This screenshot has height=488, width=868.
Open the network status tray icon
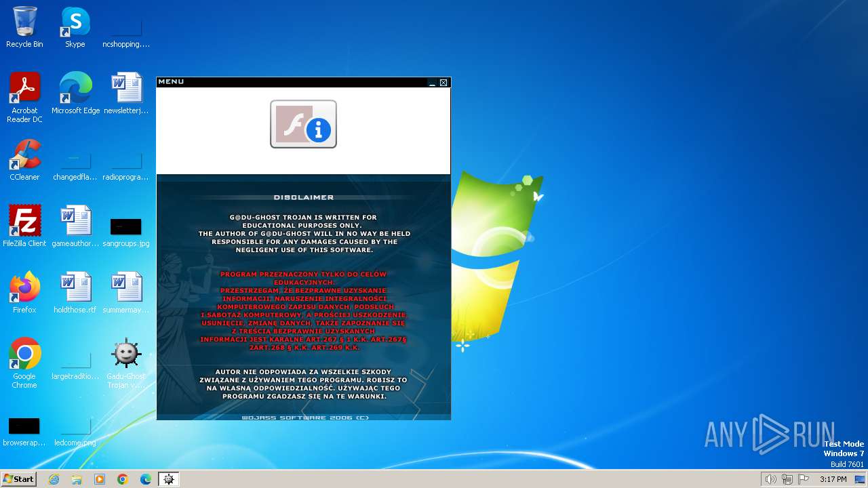787,479
